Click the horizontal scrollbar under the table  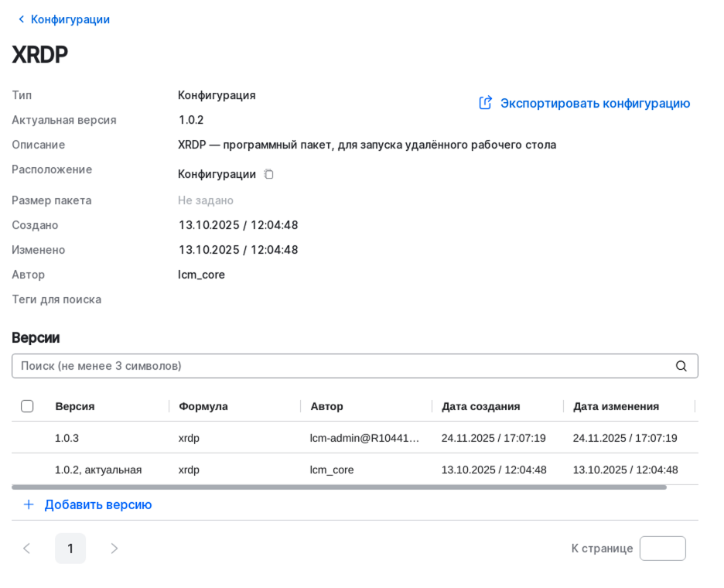[340, 486]
